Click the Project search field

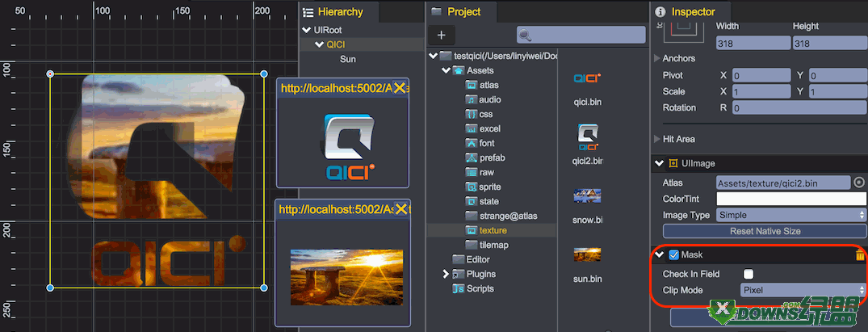pos(581,35)
